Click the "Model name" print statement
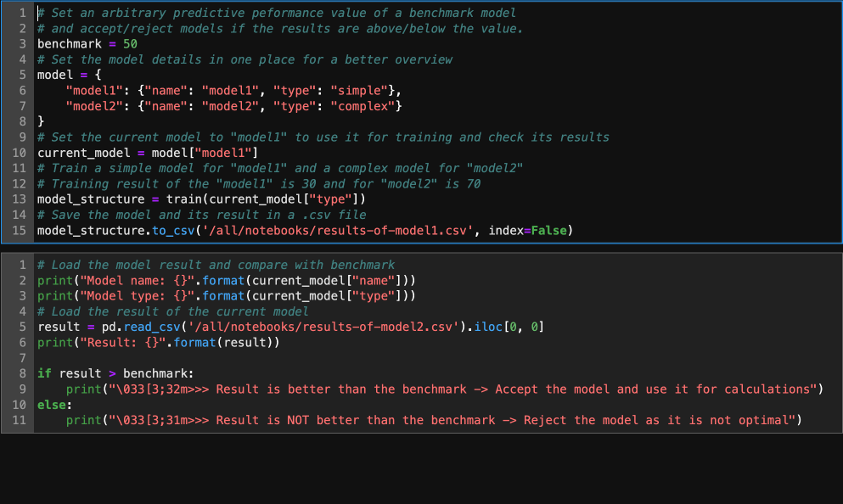The width and height of the screenshot is (843, 504). click(x=227, y=281)
